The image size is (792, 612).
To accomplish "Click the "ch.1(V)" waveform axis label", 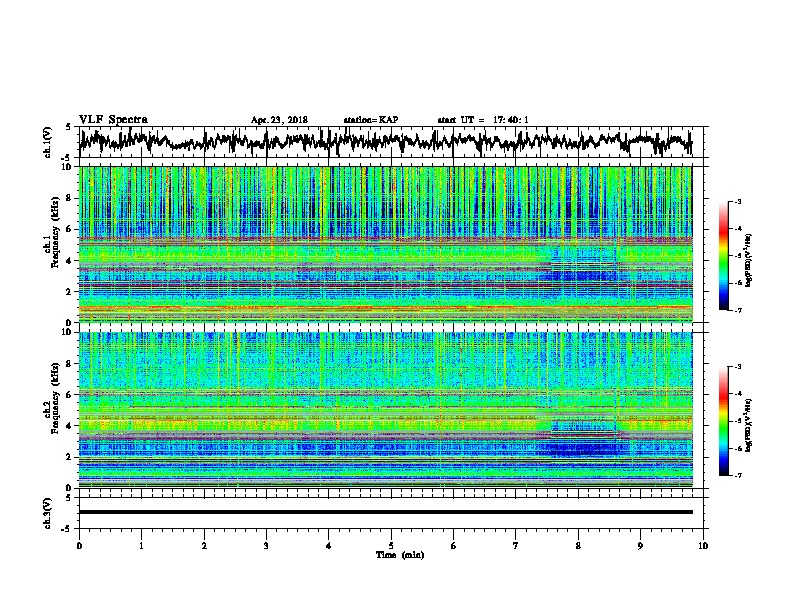I will click(48, 142).
